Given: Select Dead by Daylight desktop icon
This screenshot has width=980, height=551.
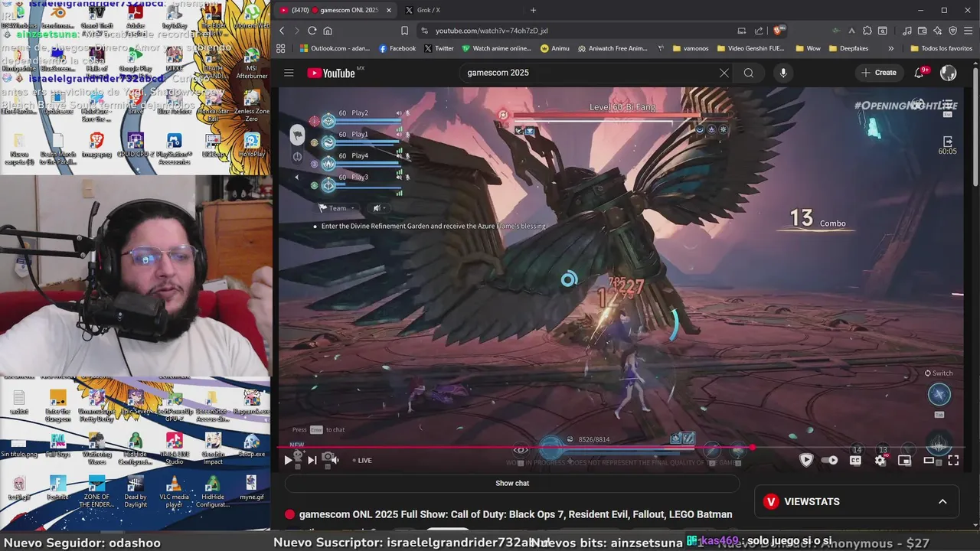Looking at the screenshot, I should 136,491.
